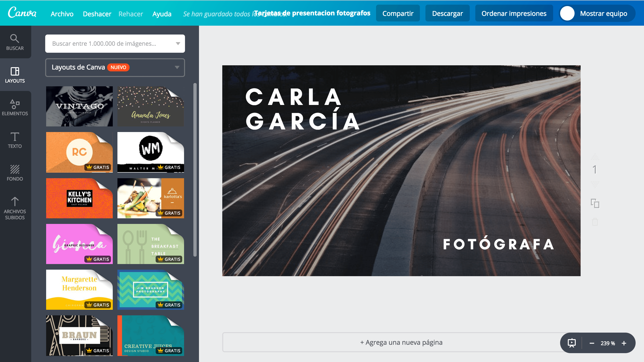Open the Elementos panel

pos(15,107)
